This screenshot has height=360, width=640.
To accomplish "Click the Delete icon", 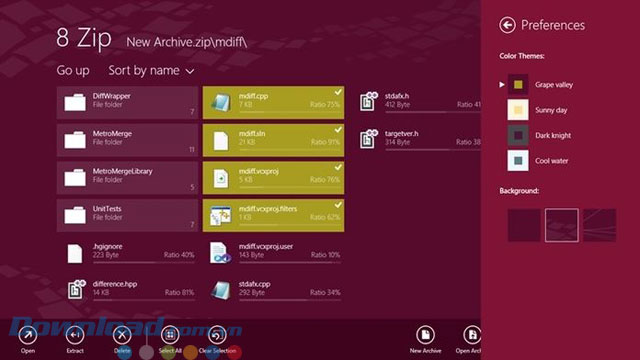I will click(x=122, y=336).
